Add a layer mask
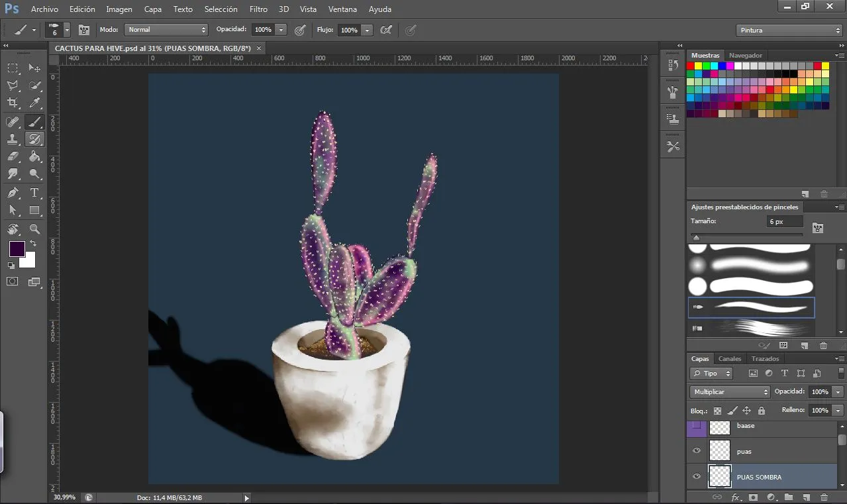 [x=753, y=497]
